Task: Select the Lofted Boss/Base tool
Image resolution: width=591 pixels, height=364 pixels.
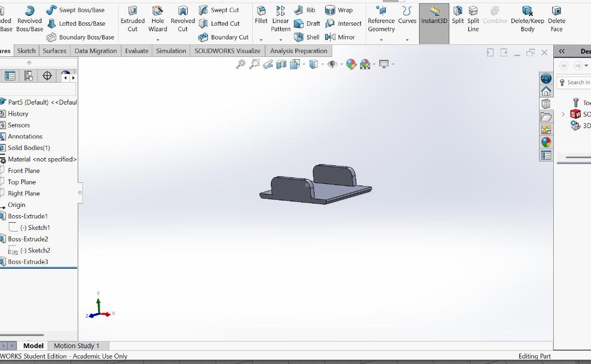Action: point(76,24)
